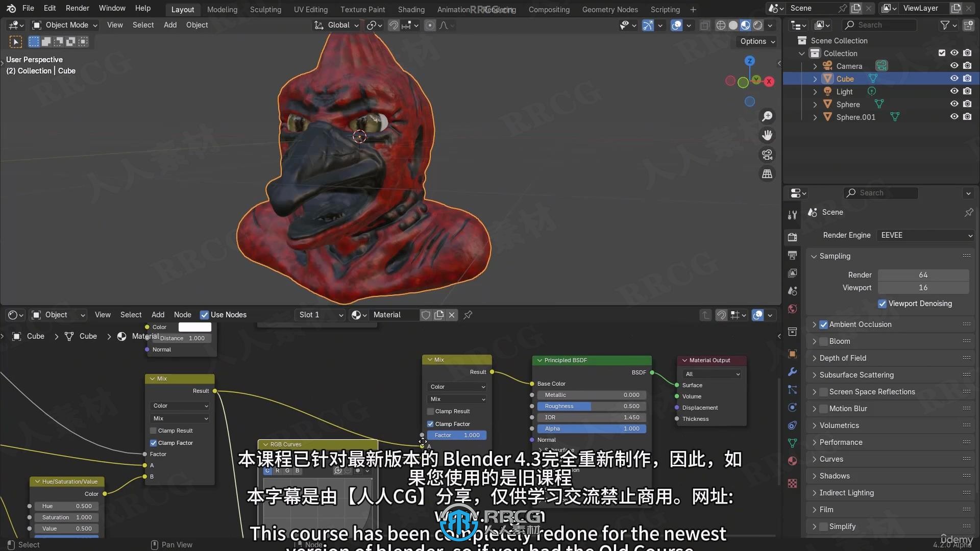The width and height of the screenshot is (980, 551).
Task: Expand the Subsurface Scattering panel
Action: point(856,375)
